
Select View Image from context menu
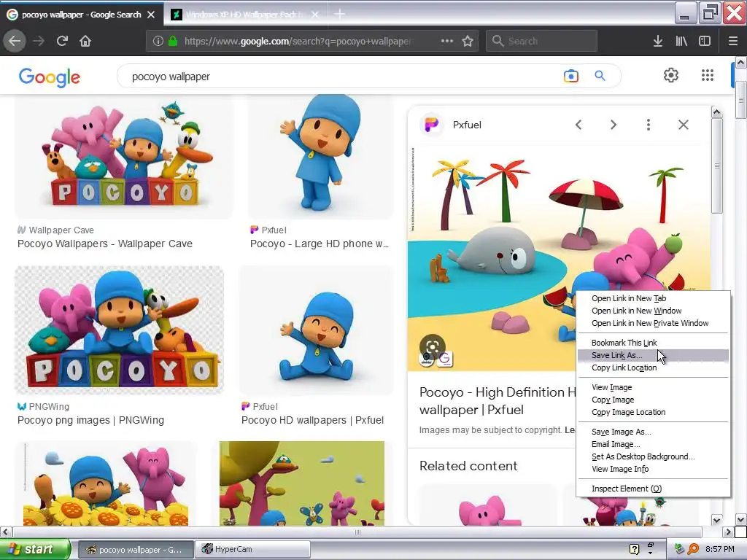(x=612, y=387)
